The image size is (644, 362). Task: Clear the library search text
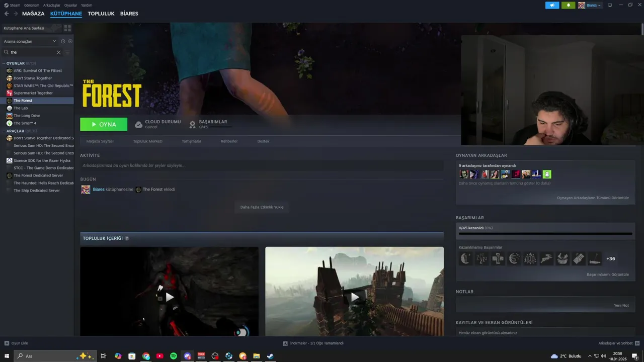coord(58,52)
